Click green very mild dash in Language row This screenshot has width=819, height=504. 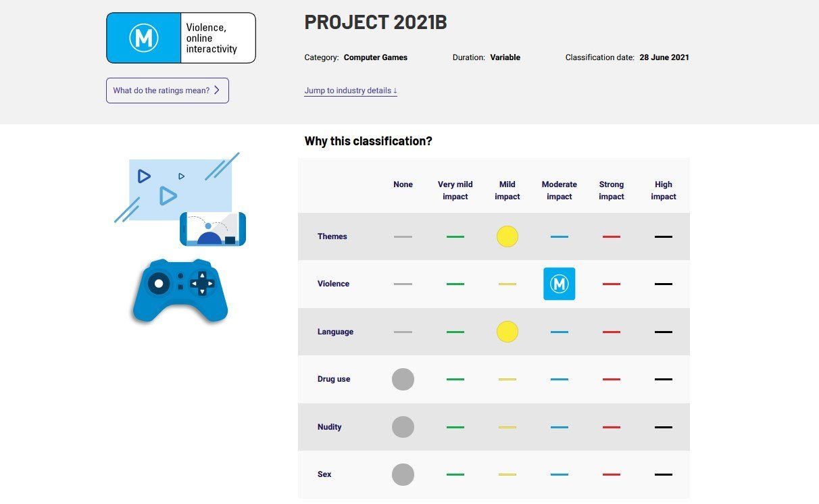[x=455, y=332]
